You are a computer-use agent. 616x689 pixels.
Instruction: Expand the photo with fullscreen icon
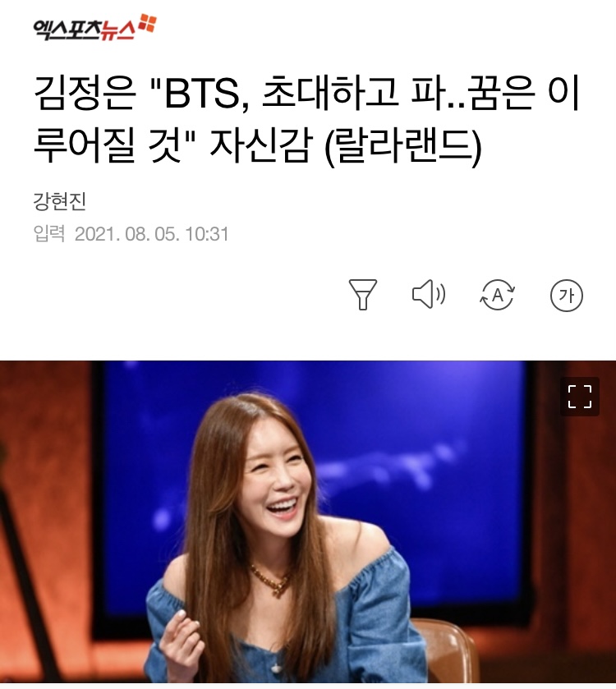pos(580,397)
